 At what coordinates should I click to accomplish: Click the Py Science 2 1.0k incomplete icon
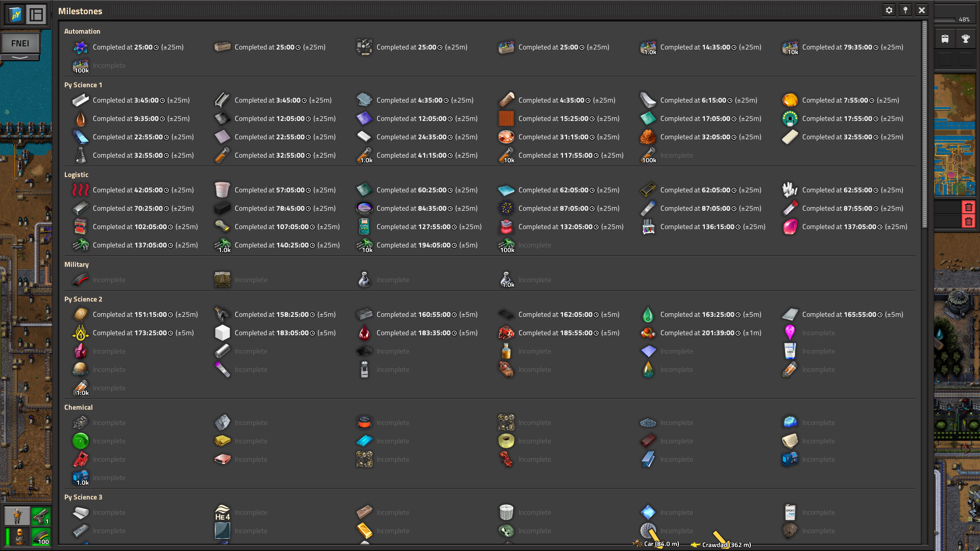click(81, 388)
